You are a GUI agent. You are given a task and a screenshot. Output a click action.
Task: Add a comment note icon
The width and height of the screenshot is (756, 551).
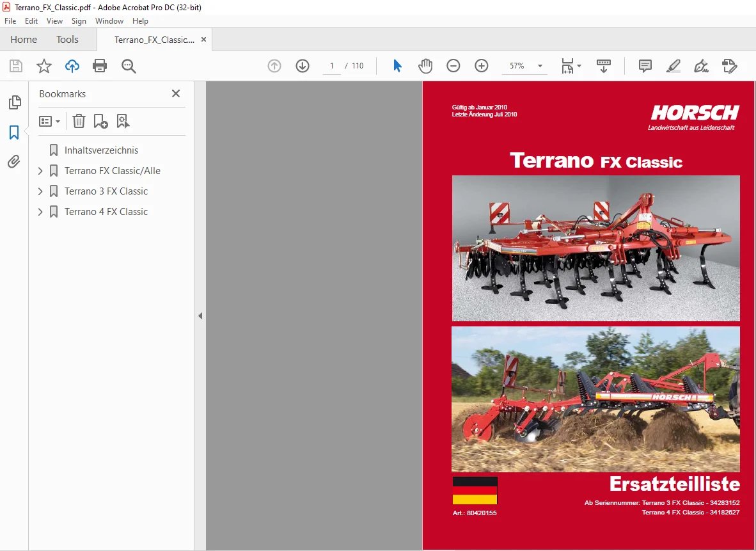(x=645, y=66)
